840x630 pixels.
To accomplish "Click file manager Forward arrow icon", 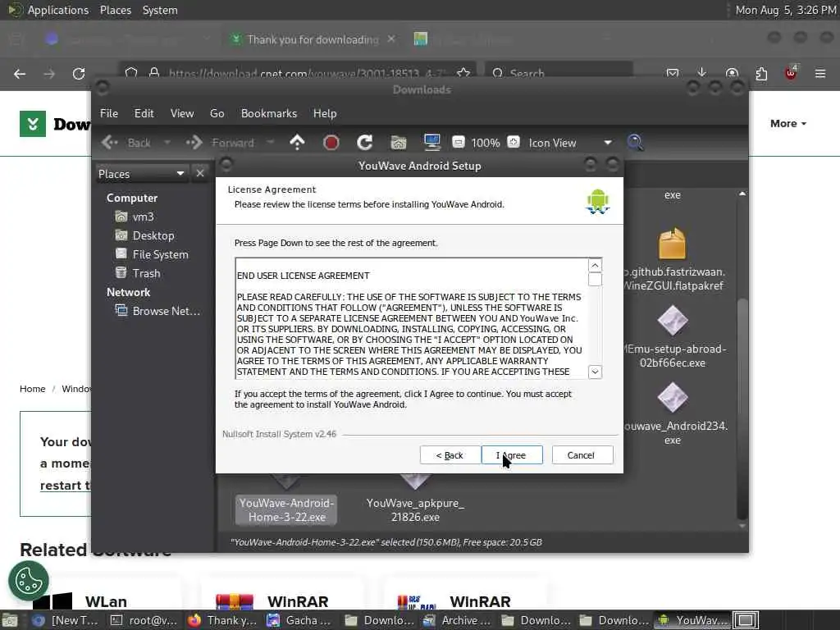I will (194, 143).
